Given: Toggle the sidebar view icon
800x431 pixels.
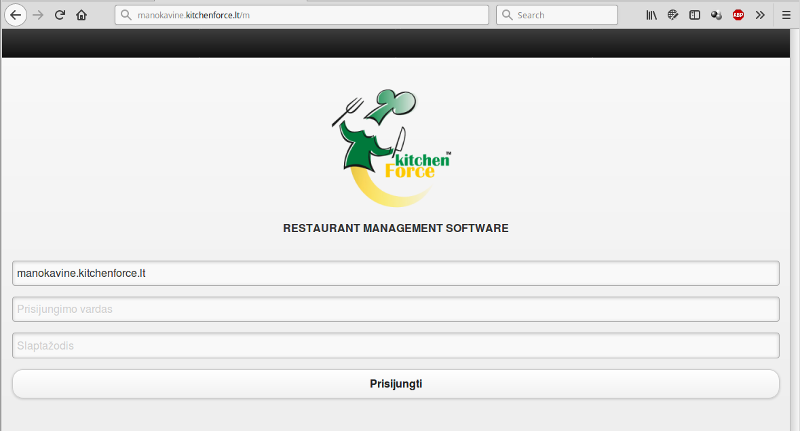Looking at the screenshot, I should [694, 15].
